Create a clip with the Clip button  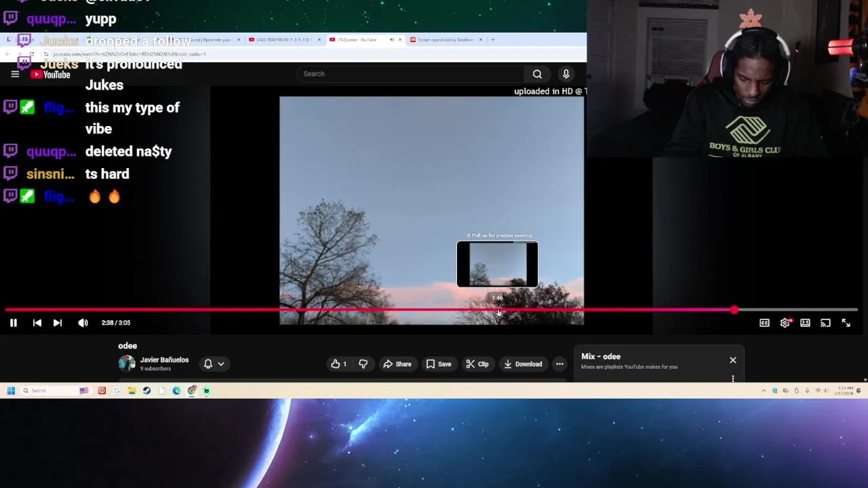(477, 364)
